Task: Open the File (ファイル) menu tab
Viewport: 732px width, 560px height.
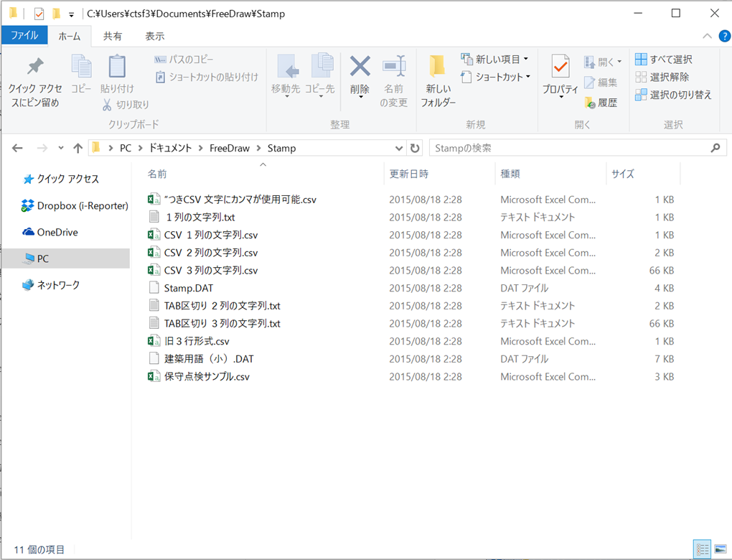Action: coord(24,35)
